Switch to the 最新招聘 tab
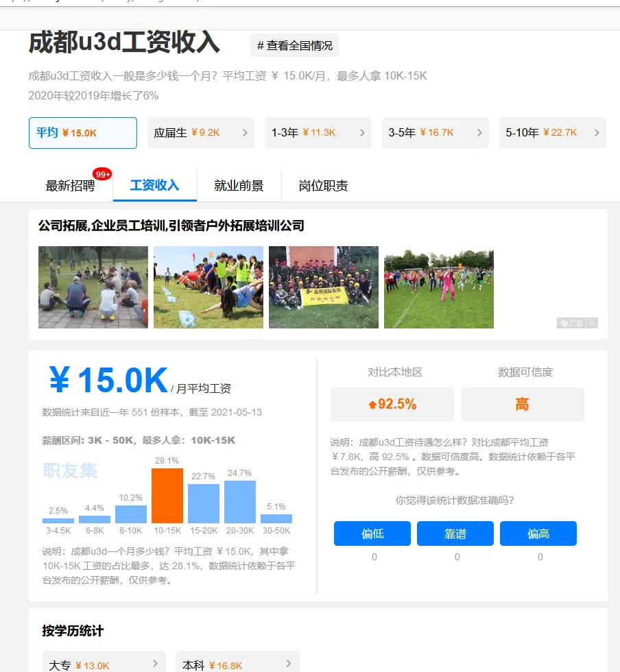 point(71,186)
